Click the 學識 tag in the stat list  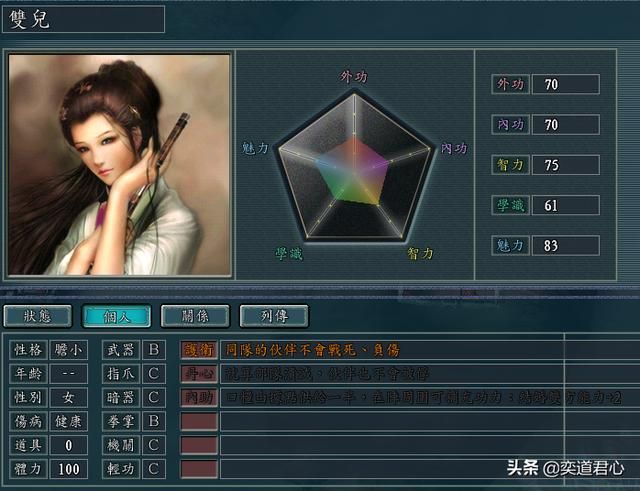(x=510, y=205)
